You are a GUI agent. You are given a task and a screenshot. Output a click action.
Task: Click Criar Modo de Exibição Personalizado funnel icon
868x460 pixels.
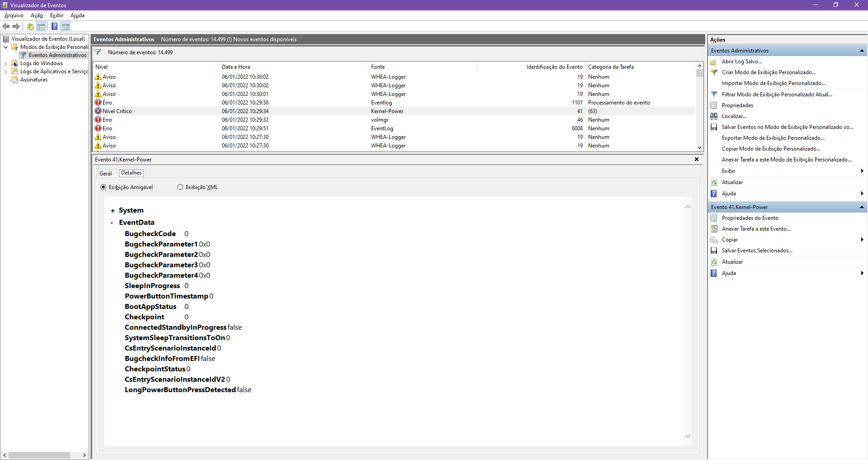point(714,72)
